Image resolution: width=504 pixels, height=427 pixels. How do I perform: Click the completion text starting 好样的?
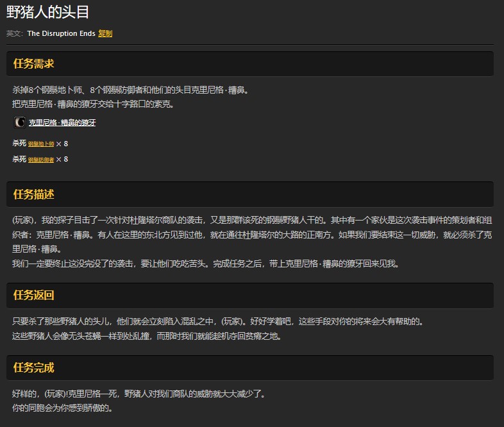tap(139, 394)
